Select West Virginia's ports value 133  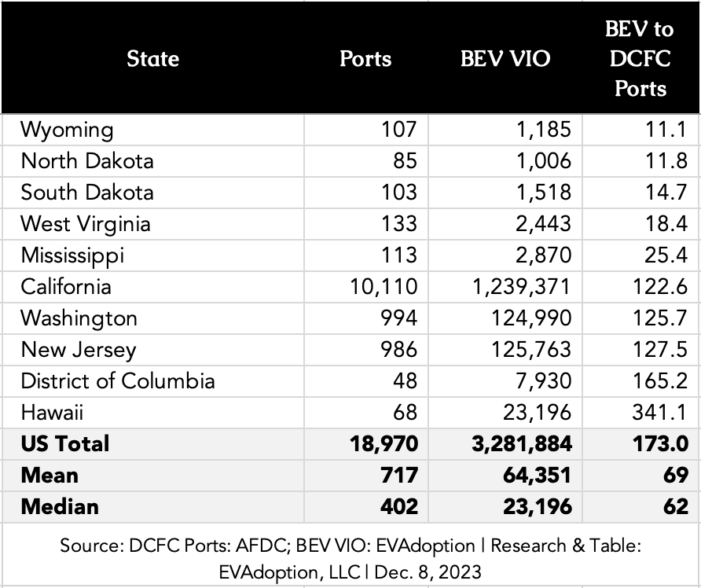398,223
